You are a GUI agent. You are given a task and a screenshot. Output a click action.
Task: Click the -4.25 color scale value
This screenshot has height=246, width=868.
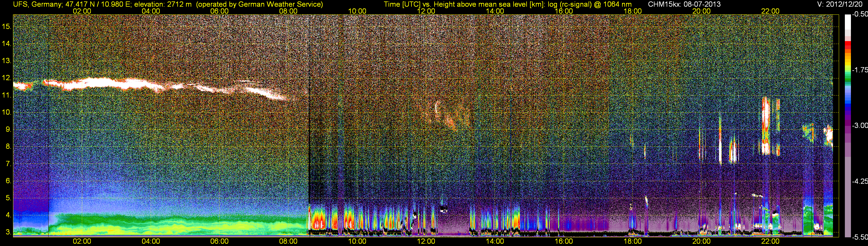pyautogui.click(x=860, y=181)
